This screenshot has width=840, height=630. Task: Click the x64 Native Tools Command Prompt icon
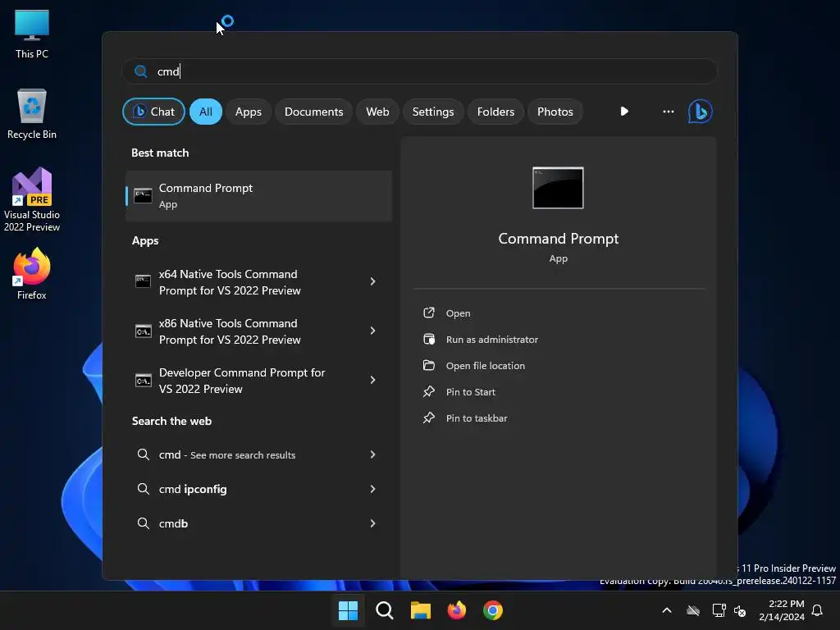point(143,281)
